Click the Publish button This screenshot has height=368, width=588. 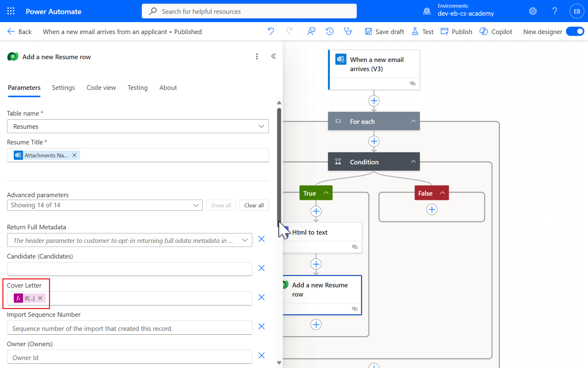coord(456,32)
